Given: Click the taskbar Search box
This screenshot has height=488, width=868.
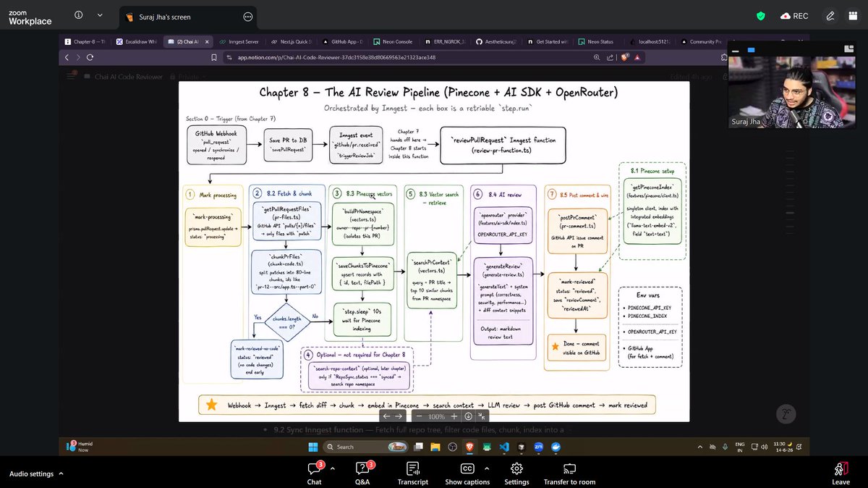Looking at the screenshot, I should (367, 447).
